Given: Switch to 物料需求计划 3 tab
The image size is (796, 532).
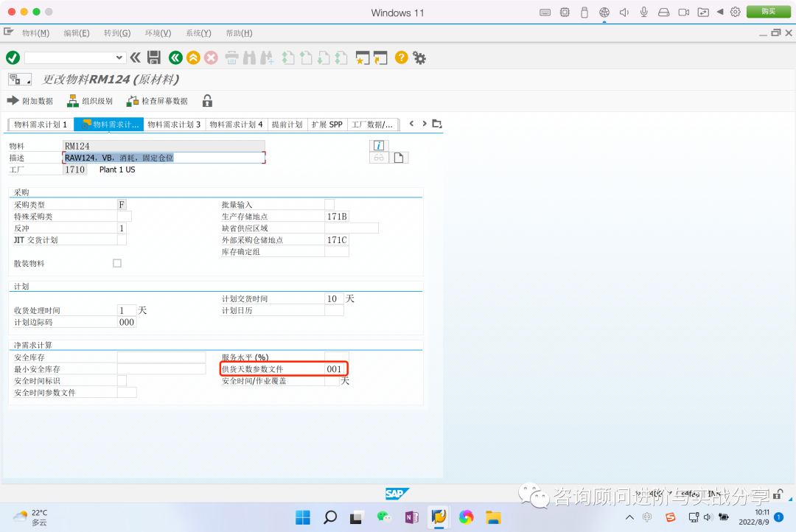Looking at the screenshot, I should click(174, 125).
